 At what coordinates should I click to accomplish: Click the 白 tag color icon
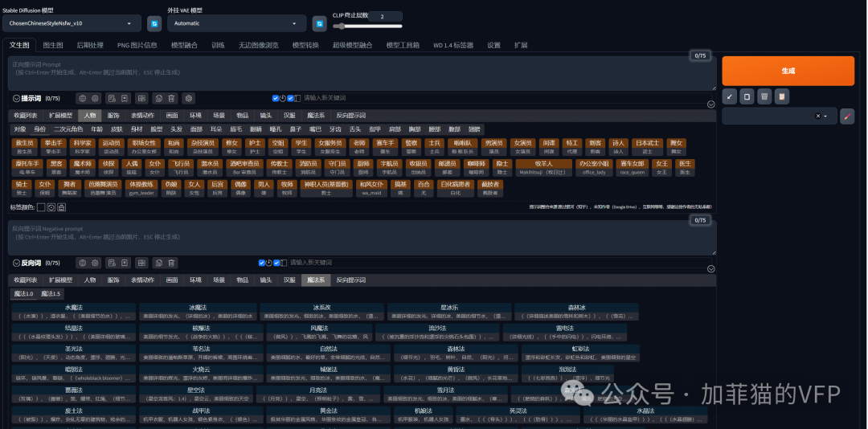(x=61, y=207)
